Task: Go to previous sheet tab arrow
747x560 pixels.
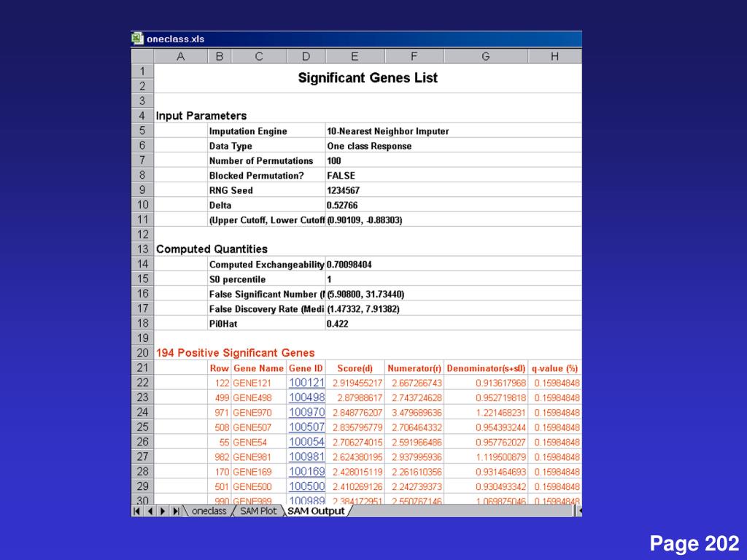Action: tap(150, 511)
